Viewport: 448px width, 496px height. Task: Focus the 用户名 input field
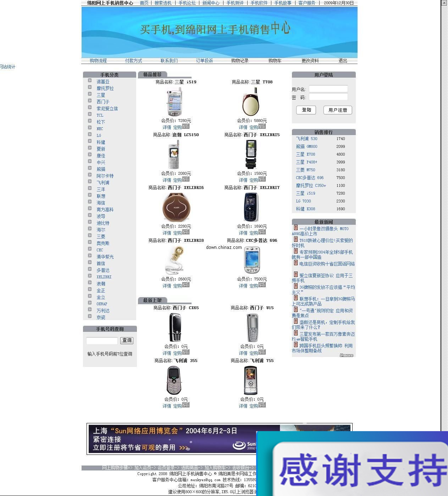pos(328,89)
